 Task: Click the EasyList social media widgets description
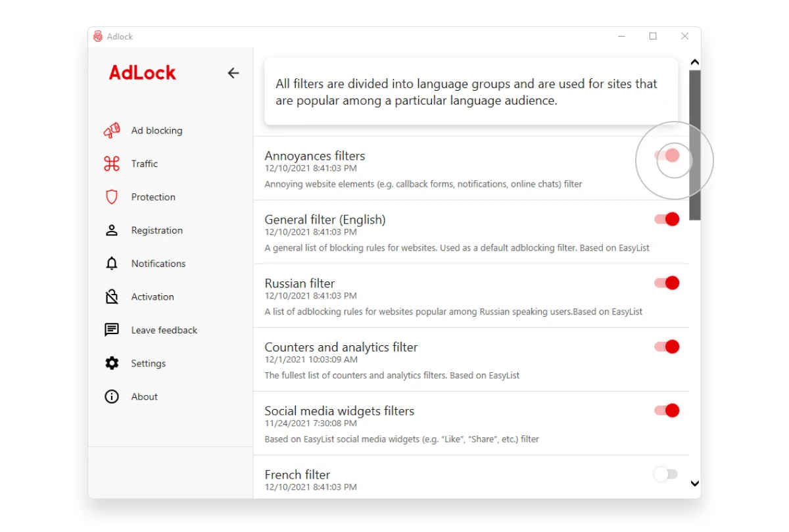[x=402, y=439]
